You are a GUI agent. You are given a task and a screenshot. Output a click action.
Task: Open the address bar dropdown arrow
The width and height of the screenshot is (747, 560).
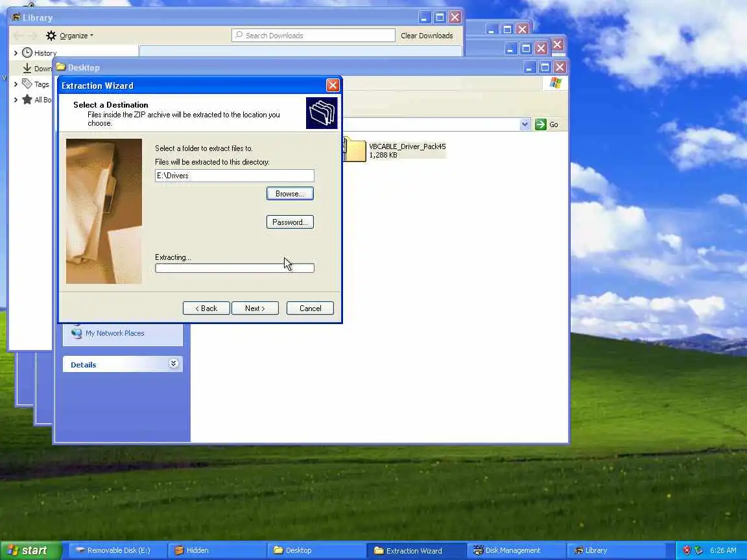(525, 124)
